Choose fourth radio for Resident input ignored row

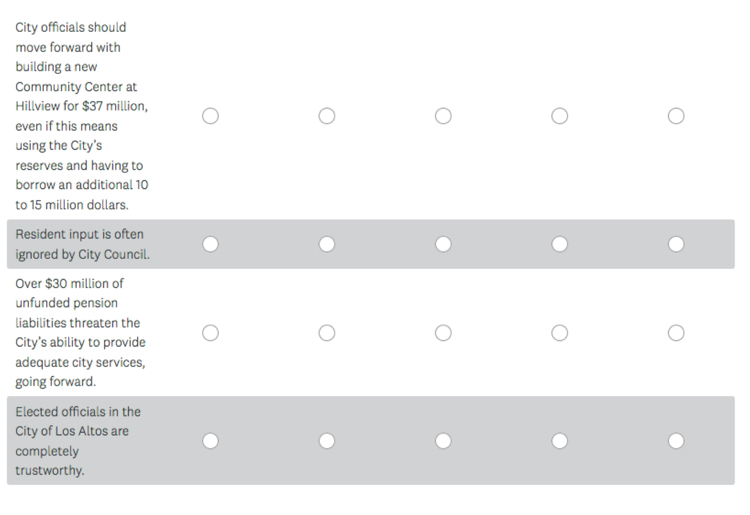[560, 244]
